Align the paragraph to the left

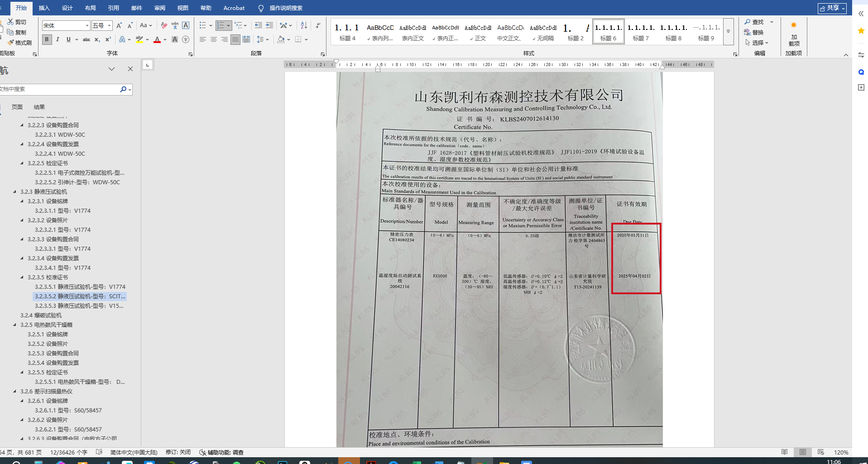tap(203, 40)
